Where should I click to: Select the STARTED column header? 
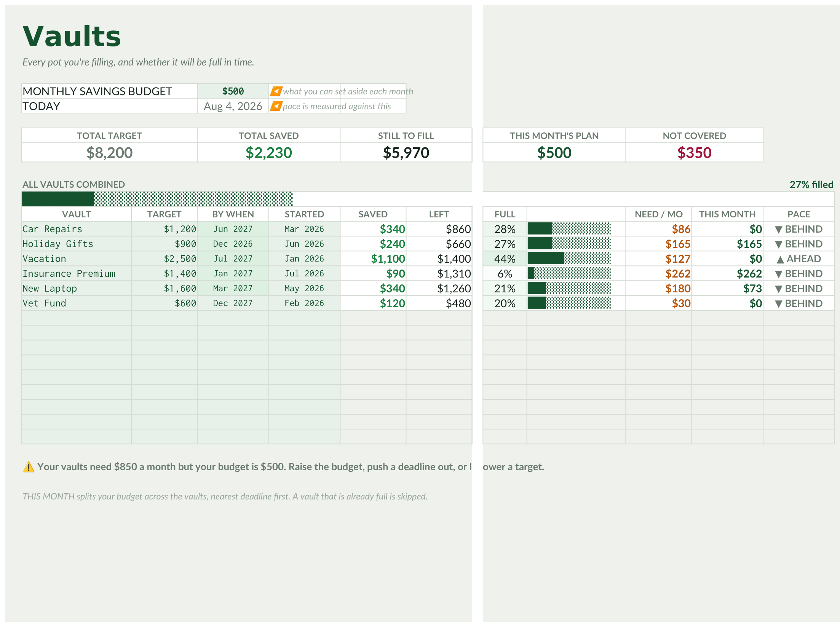(x=304, y=214)
